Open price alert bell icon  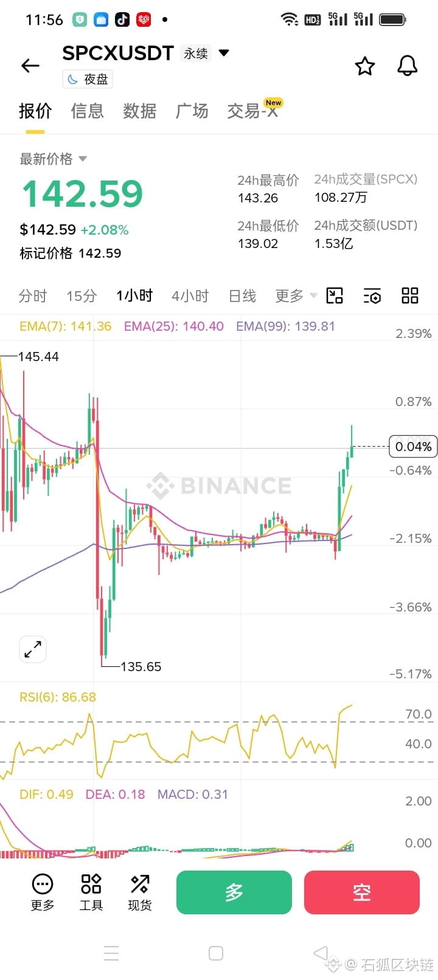point(407,66)
